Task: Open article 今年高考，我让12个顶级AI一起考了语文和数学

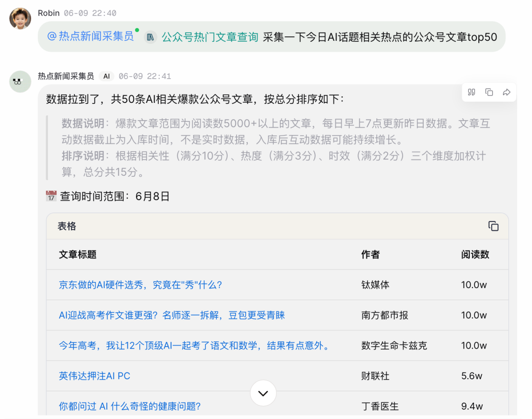Action: (x=195, y=346)
